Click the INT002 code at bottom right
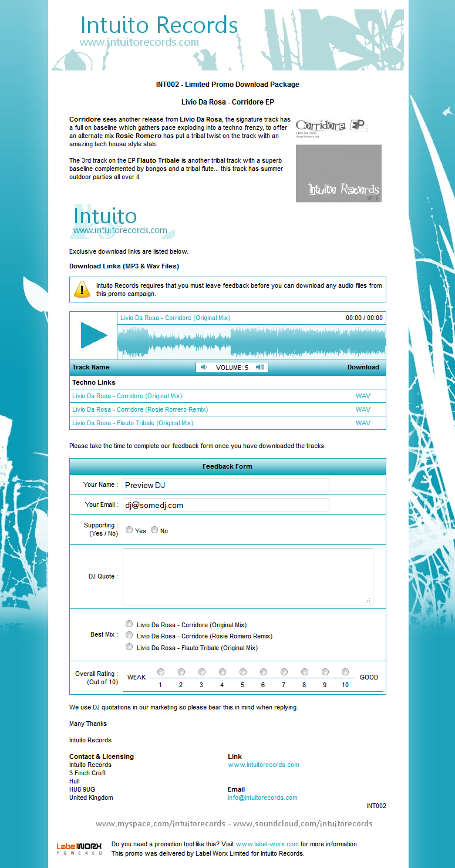The height and width of the screenshot is (868, 455). pos(376,806)
